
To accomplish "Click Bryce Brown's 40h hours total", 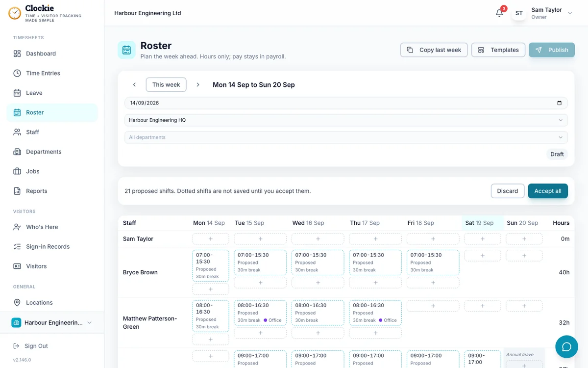I will click(x=564, y=272).
